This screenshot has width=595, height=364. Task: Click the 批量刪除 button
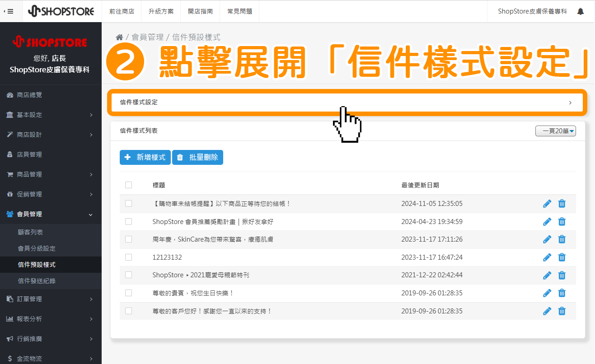coord(197,157)
